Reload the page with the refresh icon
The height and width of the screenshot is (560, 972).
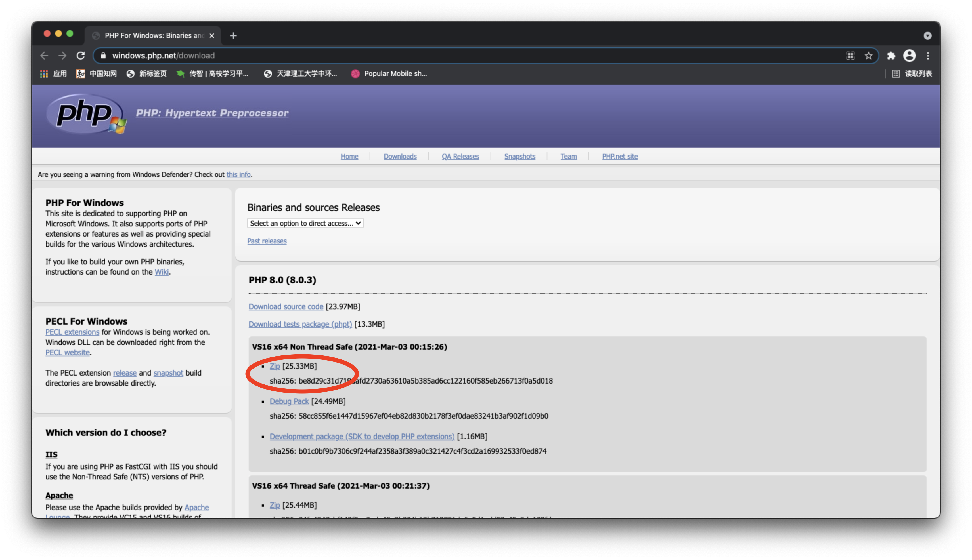(80, 56)
